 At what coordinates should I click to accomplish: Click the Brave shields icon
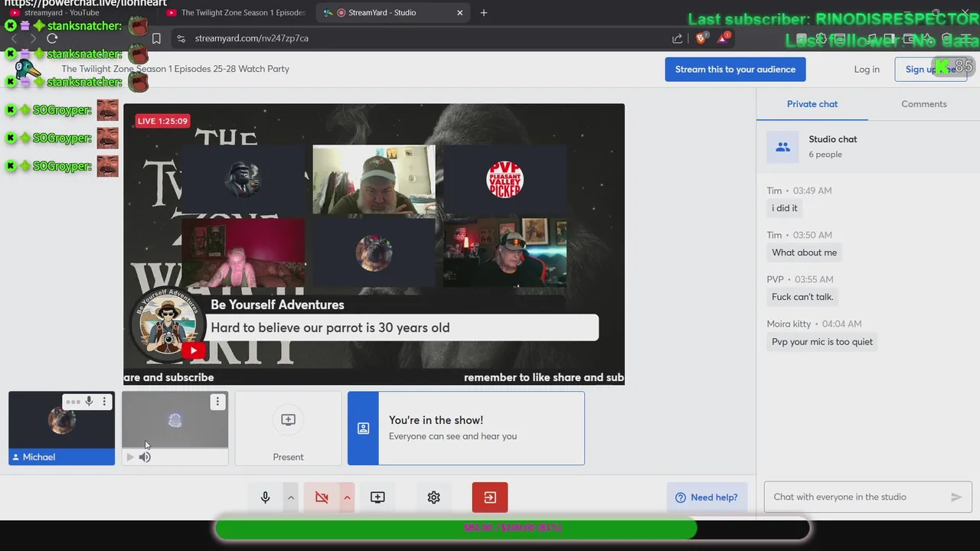pos(701,38)
